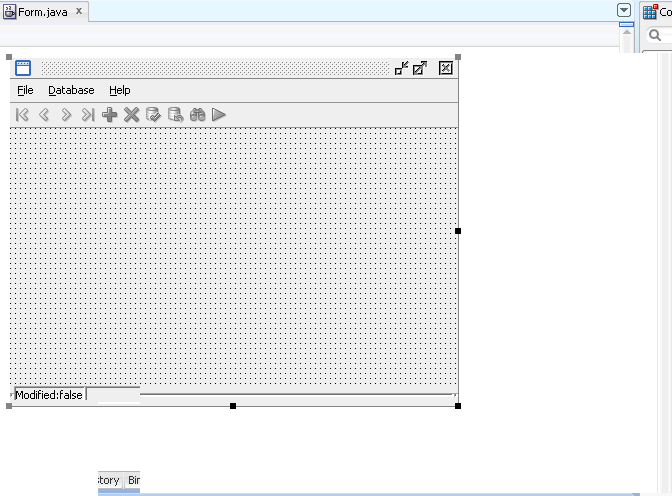Image resolution: width=672 pixels, height=496 pixels.
Task: Click the bottom-right corner resize handle
Action: click(x=458, y=406)
